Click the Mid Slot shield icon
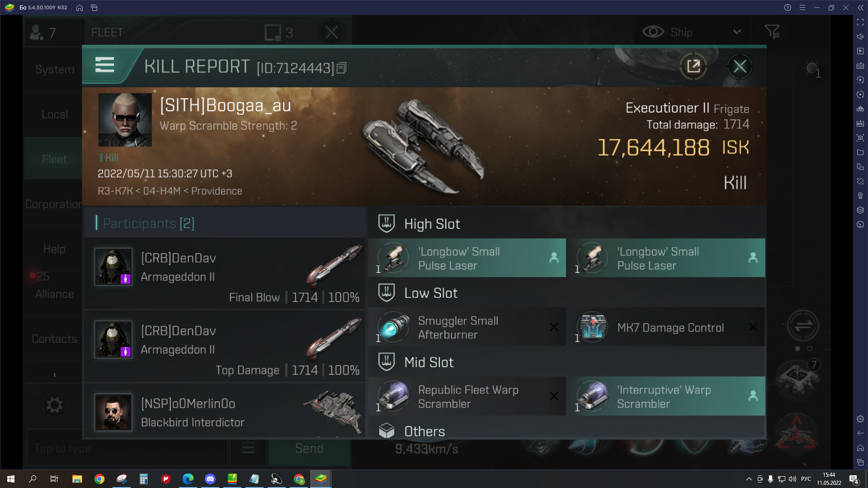The height and width of the screenshot is (488, 868). (x=387, y=361)
